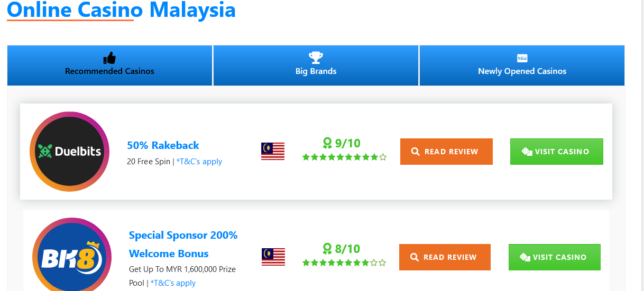Click the NEW badge icon above Newly Opened Casinos

522,58
